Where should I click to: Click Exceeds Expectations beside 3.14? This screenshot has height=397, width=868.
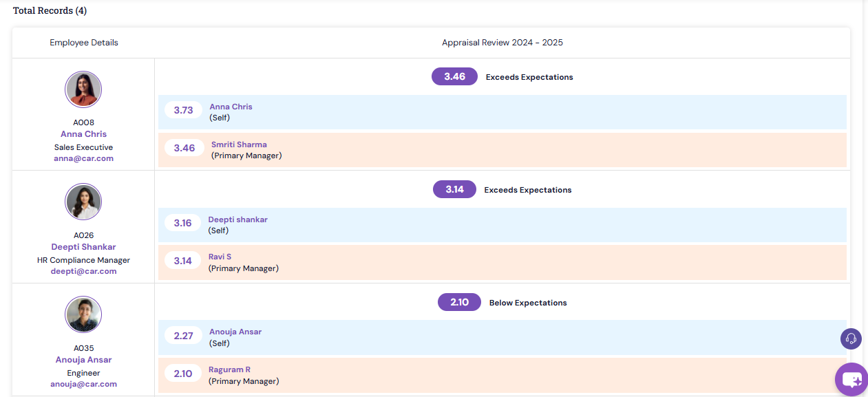click(x=528, y=190)
